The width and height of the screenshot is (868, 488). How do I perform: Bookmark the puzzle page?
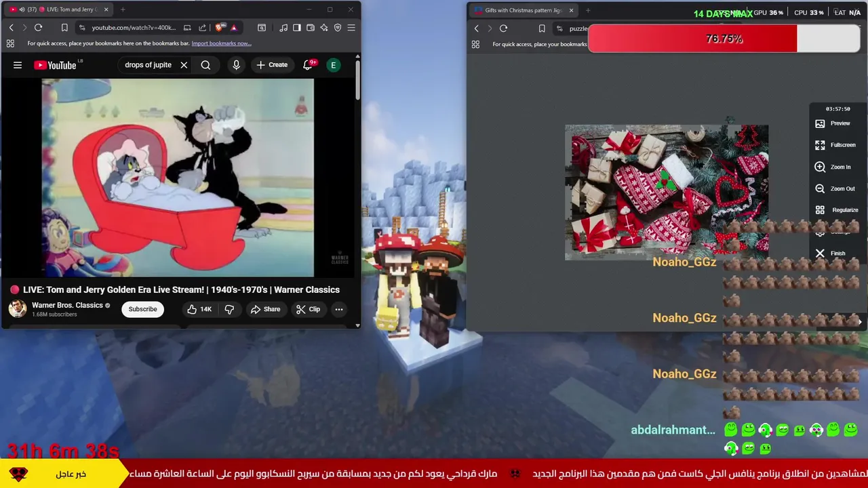click(x=542, y=28)
